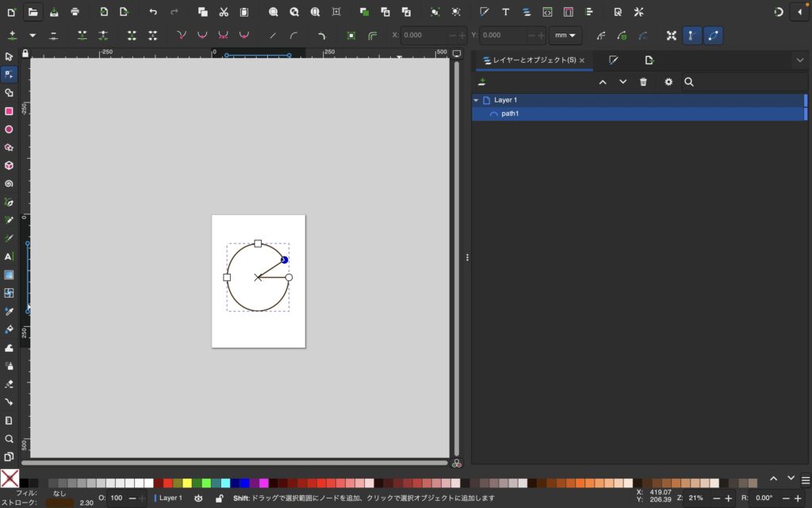
Task: Open Inkscape preferences wrench icon
Action: pos(638,12)
